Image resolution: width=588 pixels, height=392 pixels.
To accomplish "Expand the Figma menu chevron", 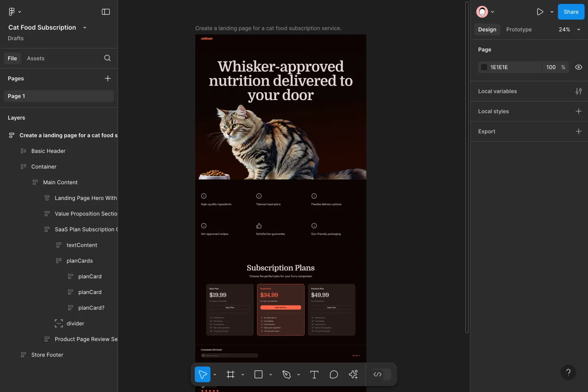I will [x=20, y=12].
